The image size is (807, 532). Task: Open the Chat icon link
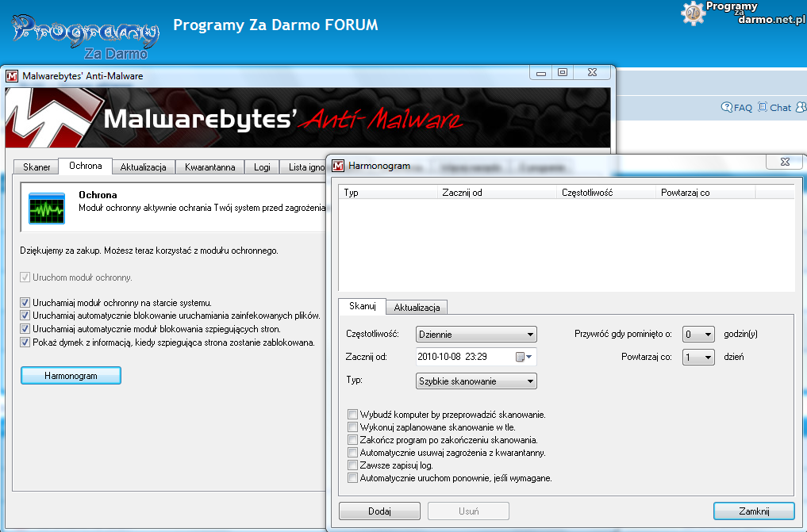coord(763,107)
